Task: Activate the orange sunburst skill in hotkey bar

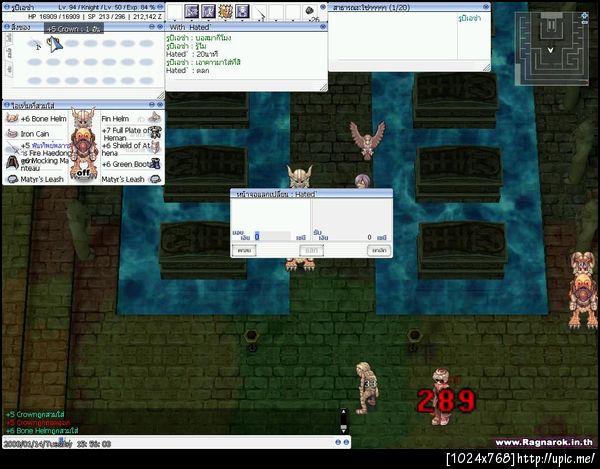Action: click(225, 12)
